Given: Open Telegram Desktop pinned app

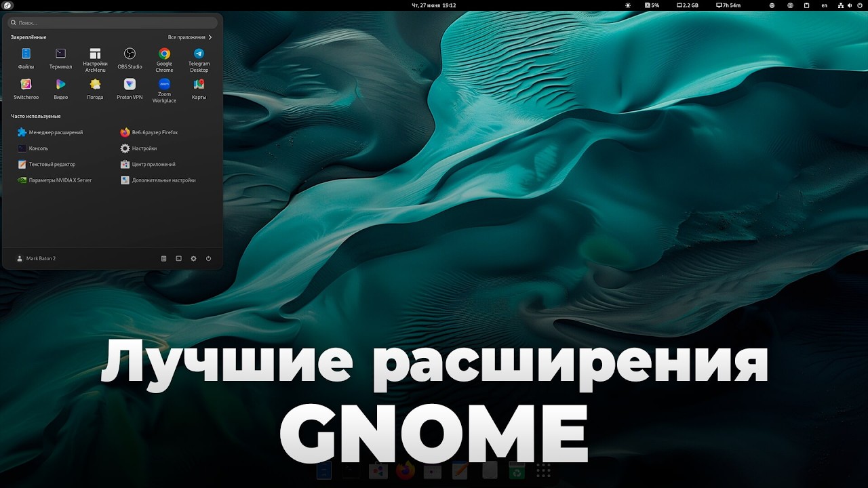Looking at the screenshot, I should click(x=199, y=60).
